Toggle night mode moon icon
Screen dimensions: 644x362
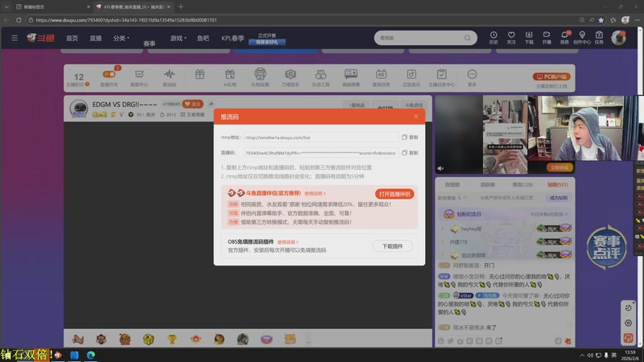tap(628, 308)
